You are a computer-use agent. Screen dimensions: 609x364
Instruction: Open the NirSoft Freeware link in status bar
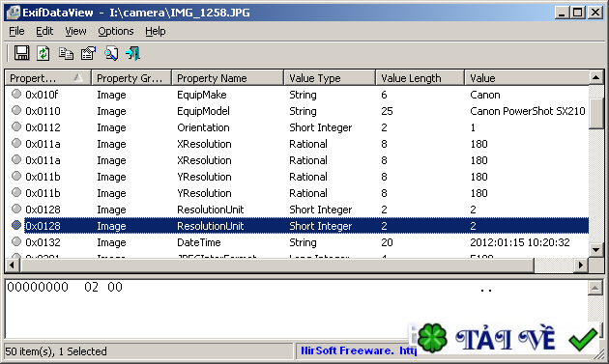point(358,350)
